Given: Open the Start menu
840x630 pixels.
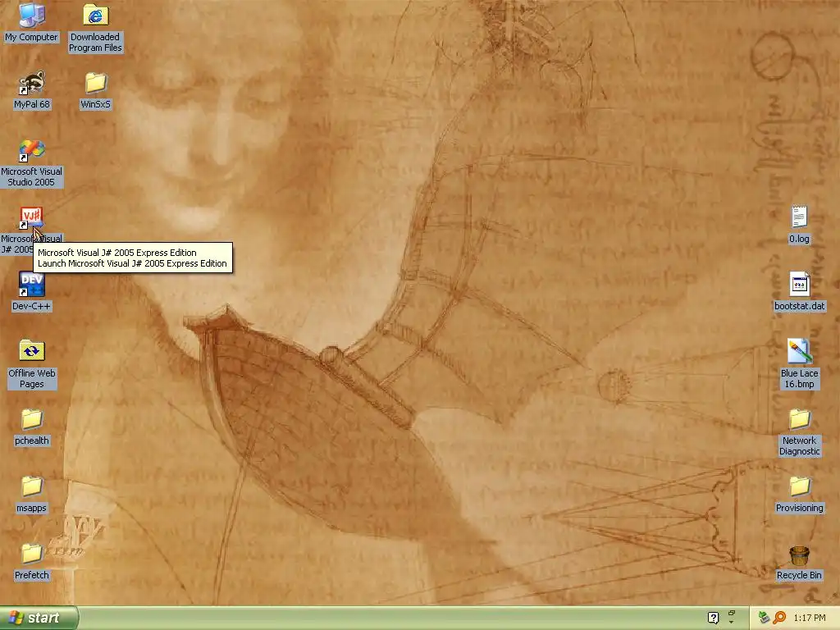Looking at the screenshot, I should pos(39,618).
